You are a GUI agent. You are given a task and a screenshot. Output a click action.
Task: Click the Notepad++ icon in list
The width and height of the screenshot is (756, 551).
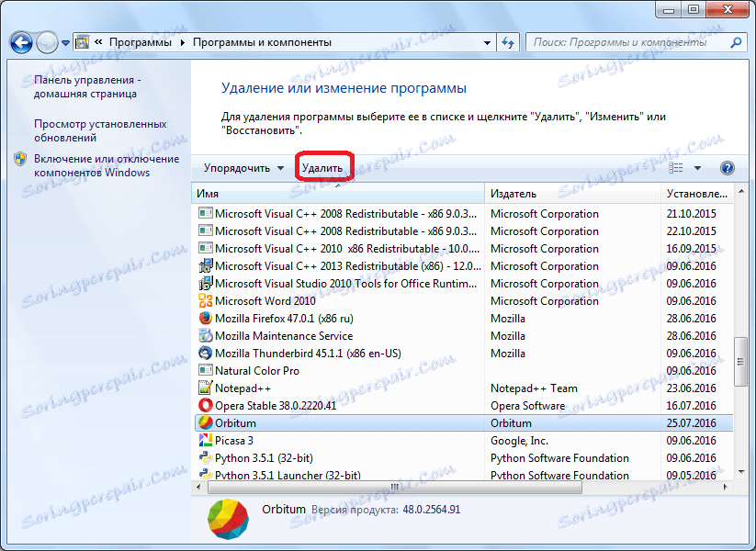(x=206, y=388)
